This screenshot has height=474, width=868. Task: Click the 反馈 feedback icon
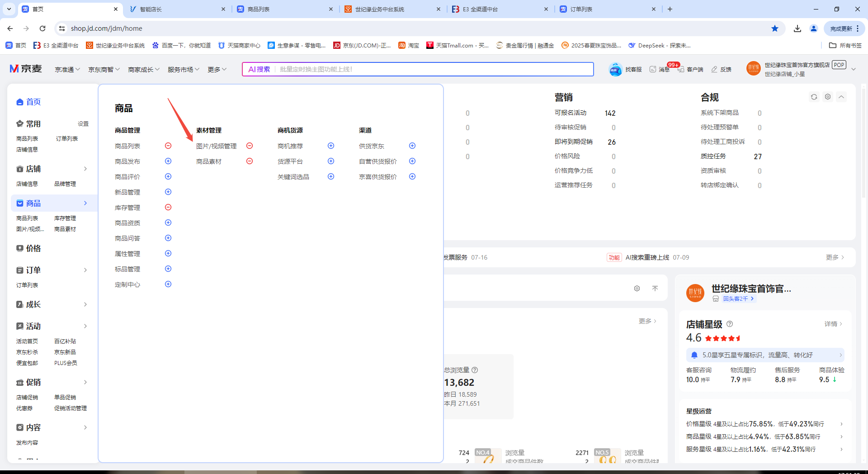click(x=714, y=69)
